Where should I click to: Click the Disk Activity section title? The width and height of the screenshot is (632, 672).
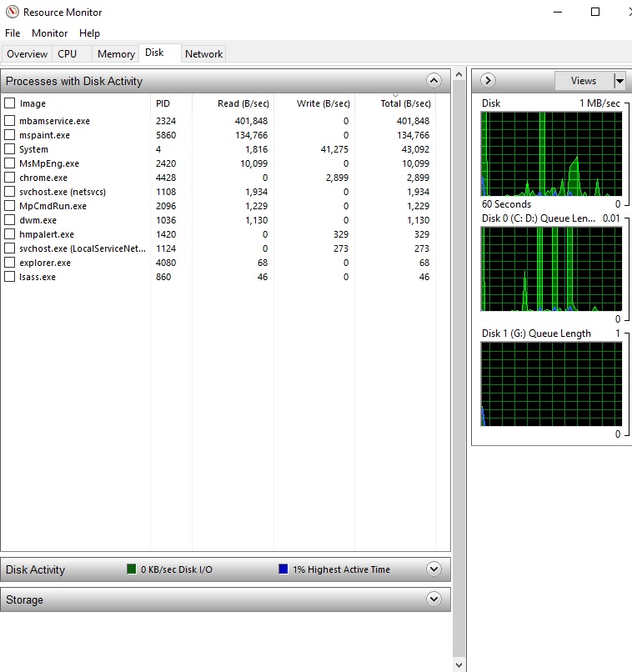35,569
